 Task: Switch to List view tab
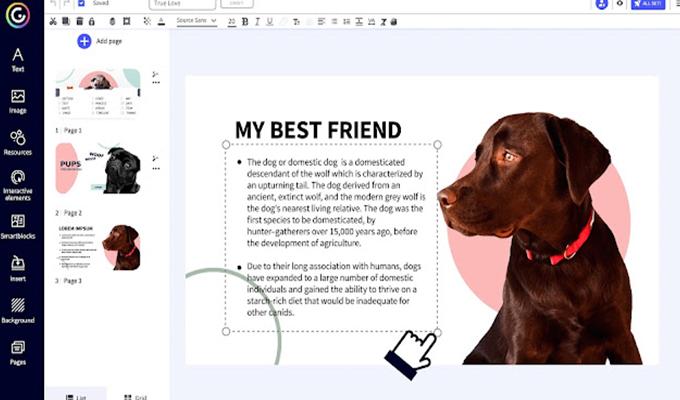click(76, 395)
